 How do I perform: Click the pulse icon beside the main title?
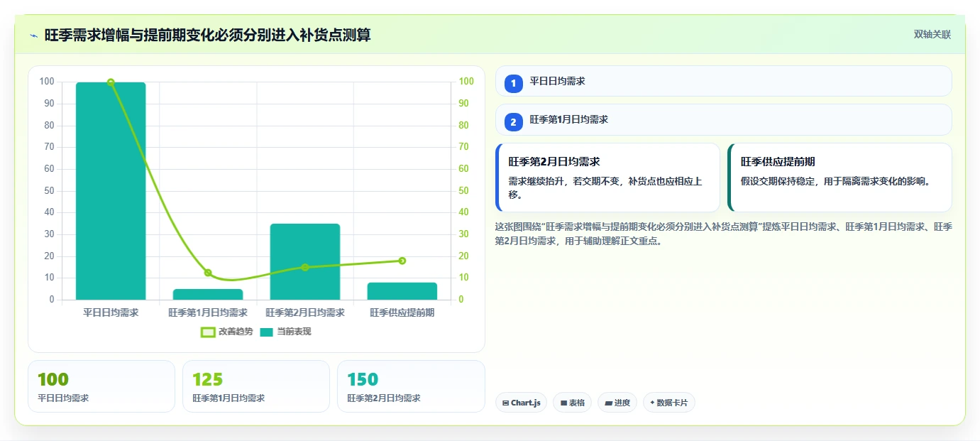tap(33, 36)
